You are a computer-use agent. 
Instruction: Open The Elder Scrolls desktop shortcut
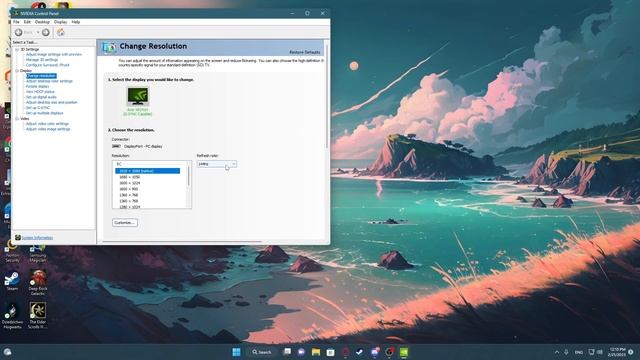click(x=38, y=316)
